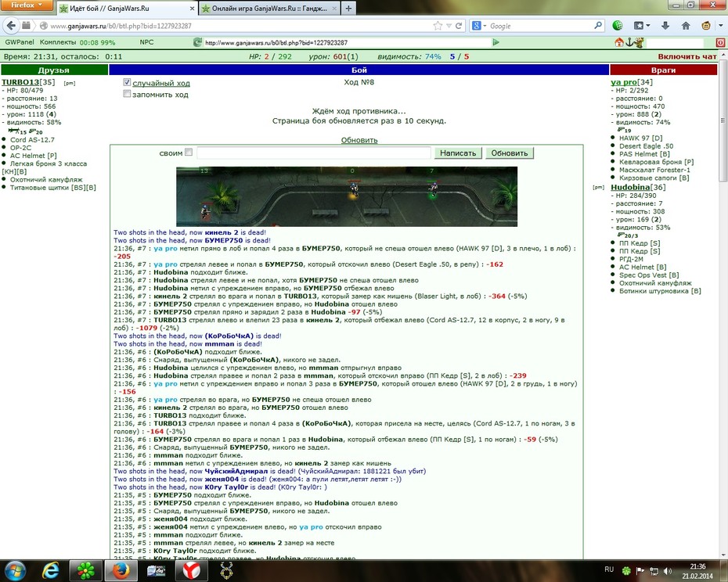Click the battle map thumbnail image
This screenshot has height=582, width=728.
pyautogui.click(x=347, y=196)
